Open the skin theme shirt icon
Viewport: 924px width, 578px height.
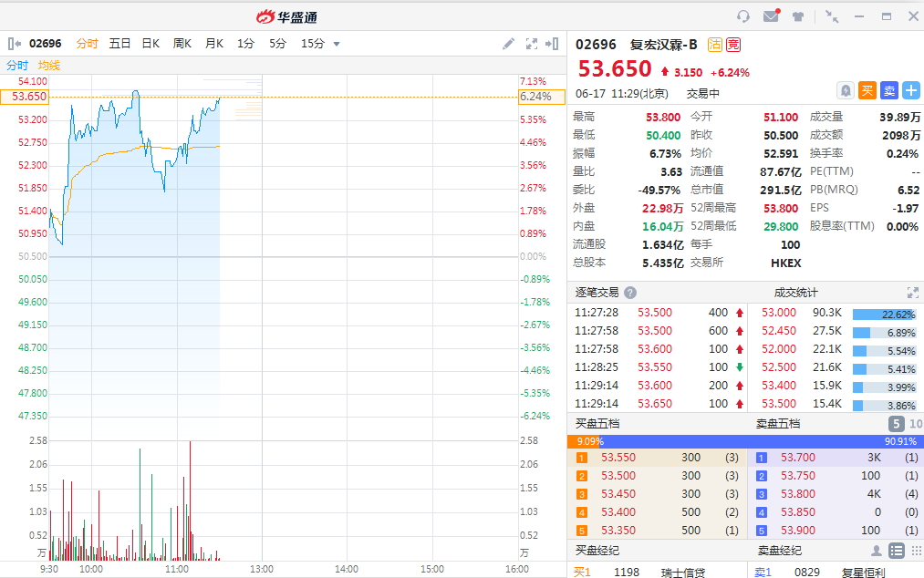[798, 16]
